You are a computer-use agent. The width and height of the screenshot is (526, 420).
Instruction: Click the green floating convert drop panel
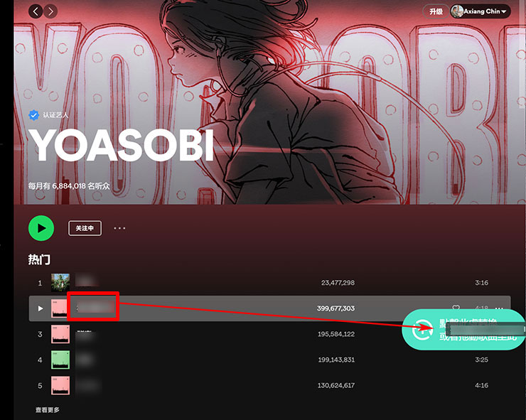[463, 330]
